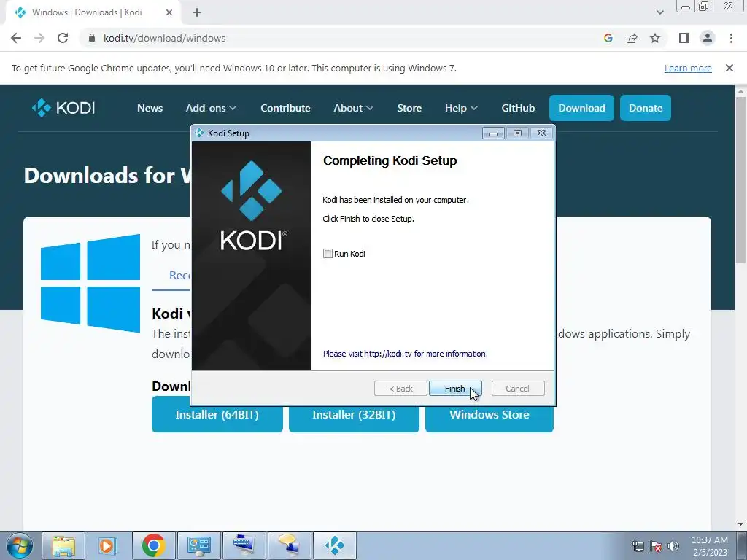Click the volume speaker tray icon
Image resolution: width=747 pixels, height=560 pixels.
coord(673,546)
